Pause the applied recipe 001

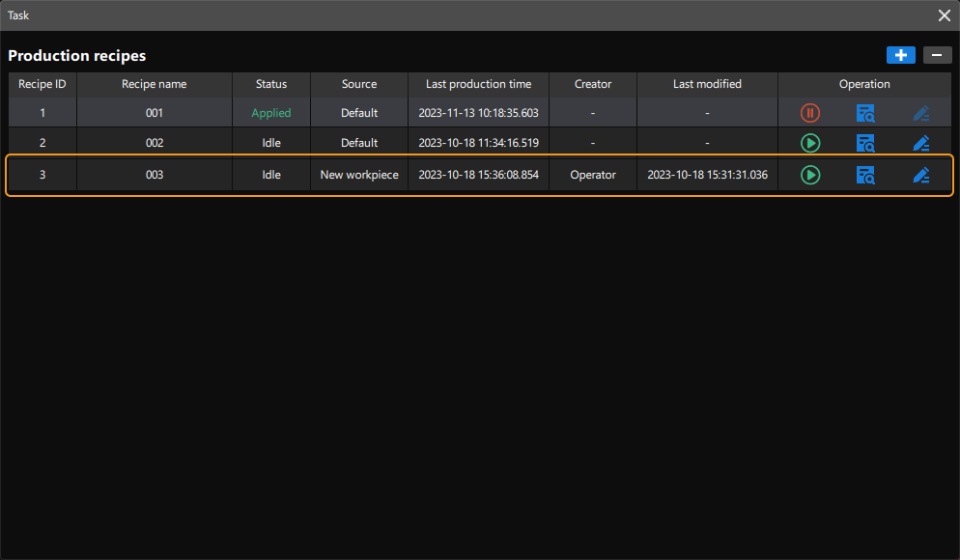(x=810, y=114)
